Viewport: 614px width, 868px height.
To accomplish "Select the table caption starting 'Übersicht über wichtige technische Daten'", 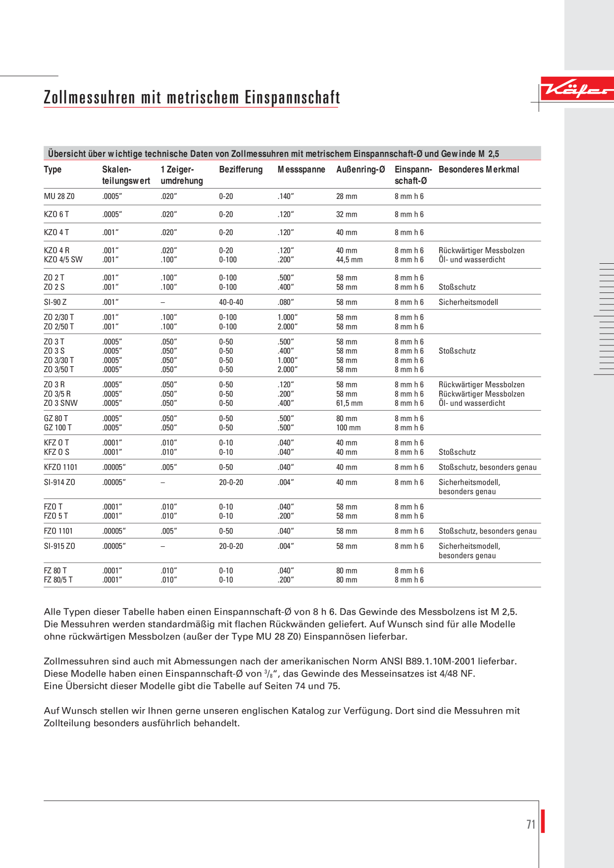I will [x=273, y=154].
